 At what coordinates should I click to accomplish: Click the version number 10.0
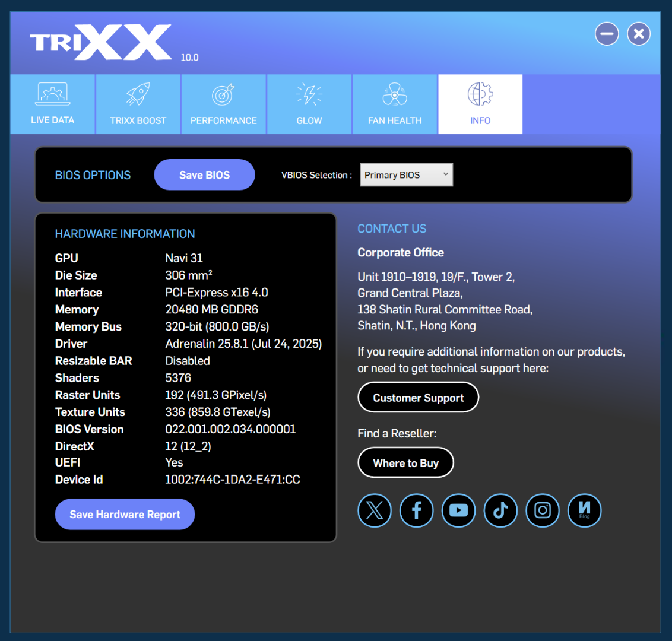click(189, 58)
